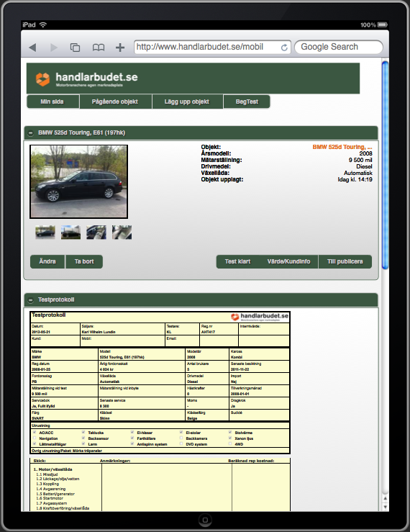
Task: Toggle the Navigation equipment checkbox
Action: click(x=35, y=438)
